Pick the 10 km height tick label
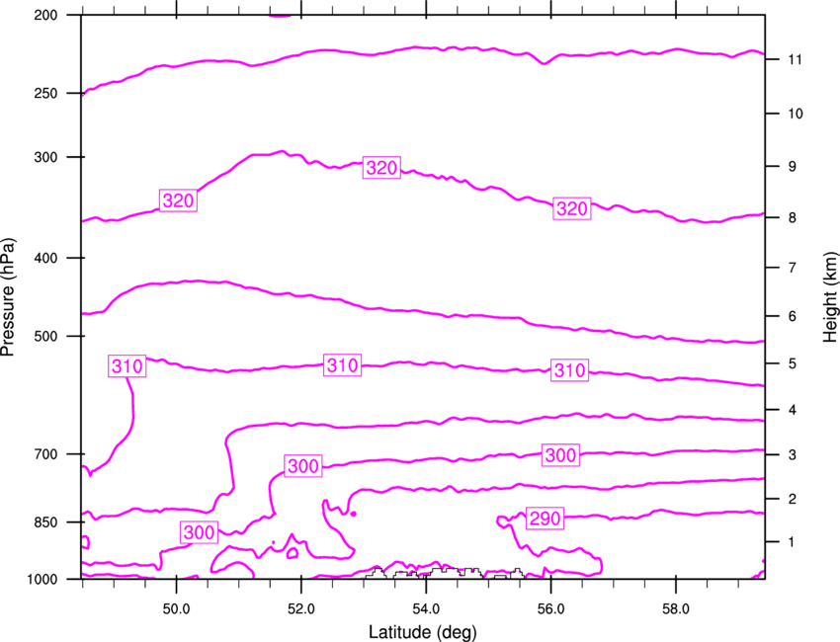 pos(796,114)
